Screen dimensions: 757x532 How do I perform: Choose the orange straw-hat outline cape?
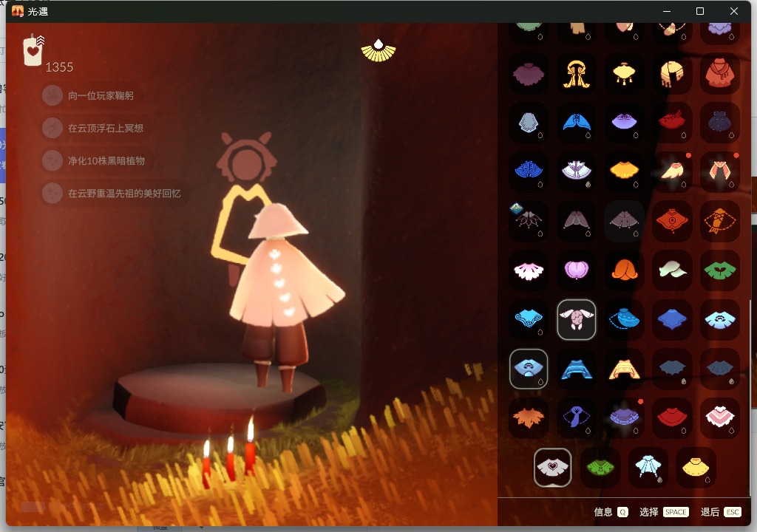point(720,221)
